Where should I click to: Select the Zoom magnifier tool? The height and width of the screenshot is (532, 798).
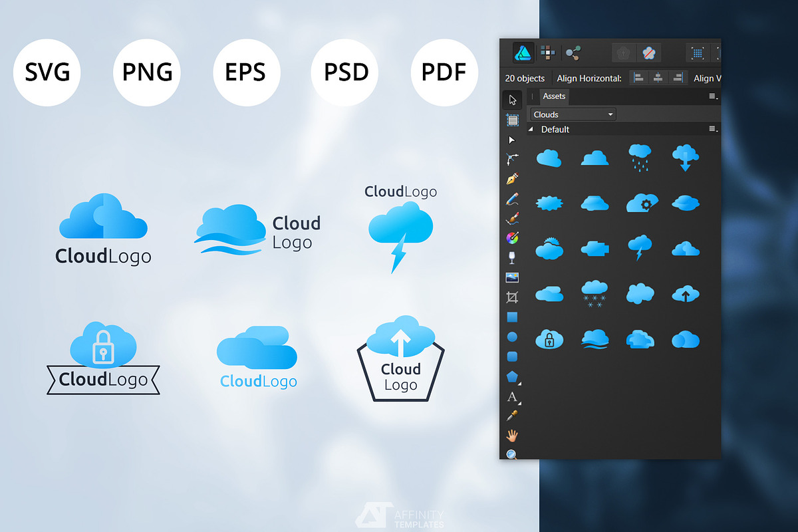[x=512, y=454]
